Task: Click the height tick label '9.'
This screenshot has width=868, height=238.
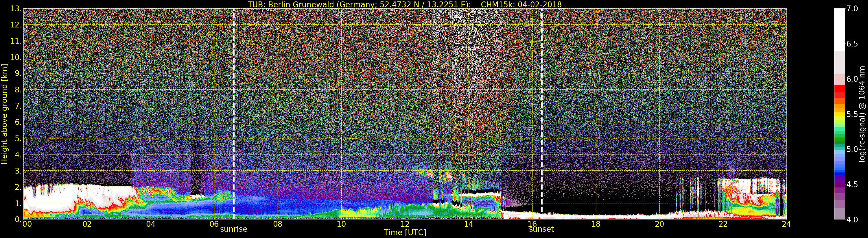Action: point(18,73)
